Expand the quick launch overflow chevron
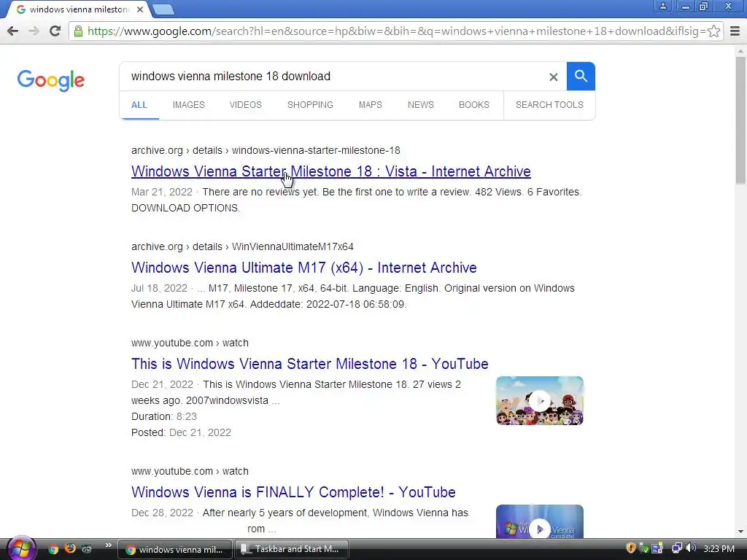The height and width of the screenshot is (560, 747). click(x=108, y=545)
